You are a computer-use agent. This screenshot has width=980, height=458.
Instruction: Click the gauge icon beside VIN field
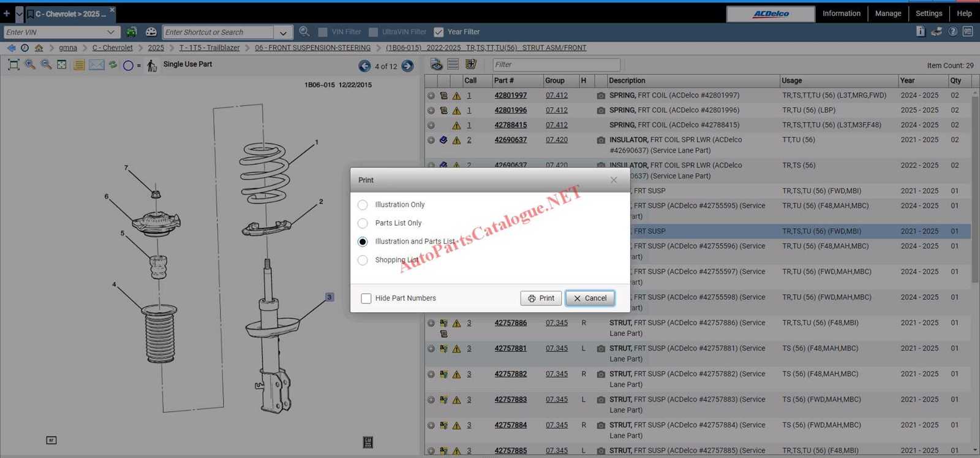tap(151, 32)
